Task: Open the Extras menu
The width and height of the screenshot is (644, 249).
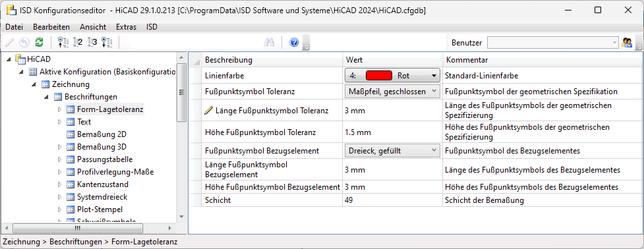Action: (x=126, y=27)
